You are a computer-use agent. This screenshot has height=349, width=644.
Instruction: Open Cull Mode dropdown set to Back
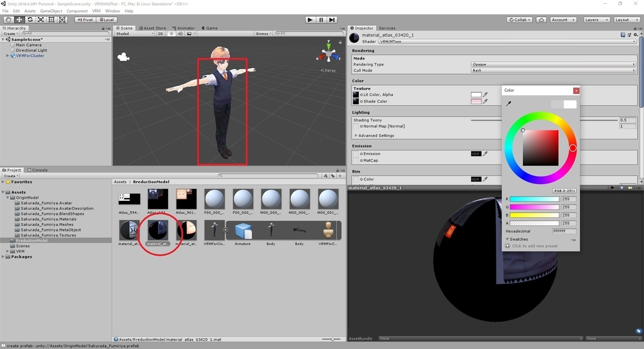click(554, 70)
